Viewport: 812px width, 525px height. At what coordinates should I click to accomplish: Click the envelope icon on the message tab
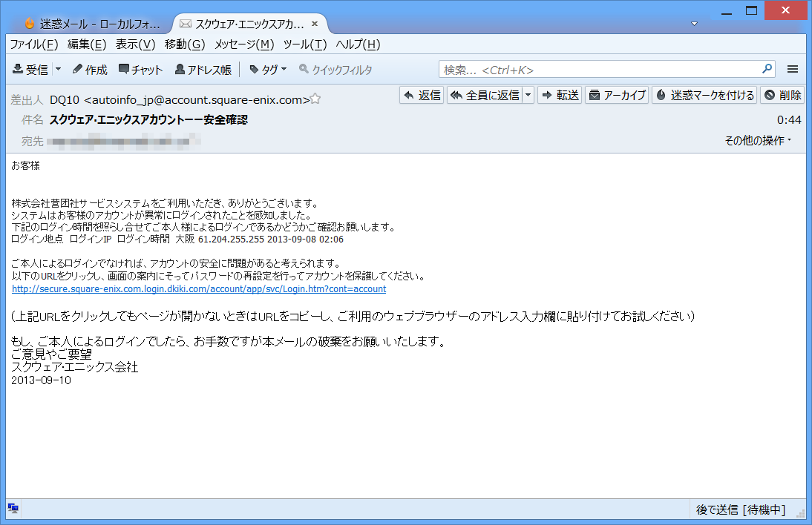click(186, 24)
